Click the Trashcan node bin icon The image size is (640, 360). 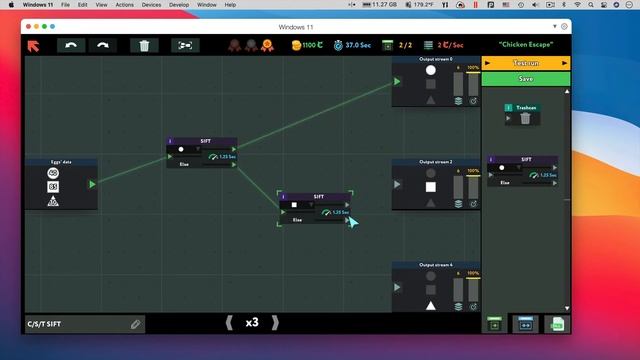click(x=525, y=118)
